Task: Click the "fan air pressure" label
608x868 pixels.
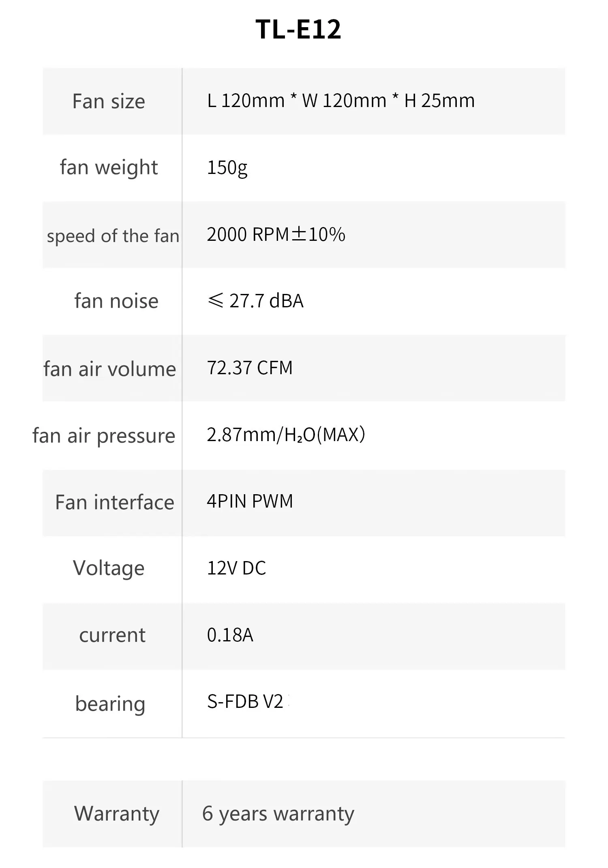Action: (104, 436)
